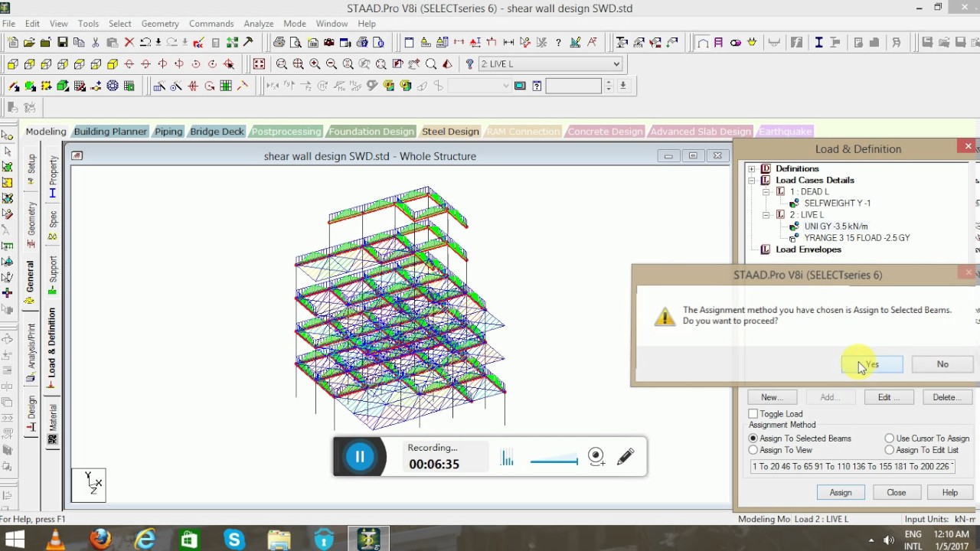Click the Cut scissors icon

tap(96, 43)
